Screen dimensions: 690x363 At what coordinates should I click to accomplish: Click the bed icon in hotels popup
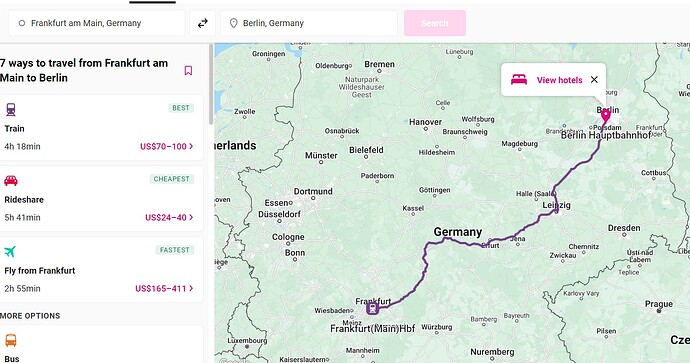pyautogui.click(x=519, y=80)
